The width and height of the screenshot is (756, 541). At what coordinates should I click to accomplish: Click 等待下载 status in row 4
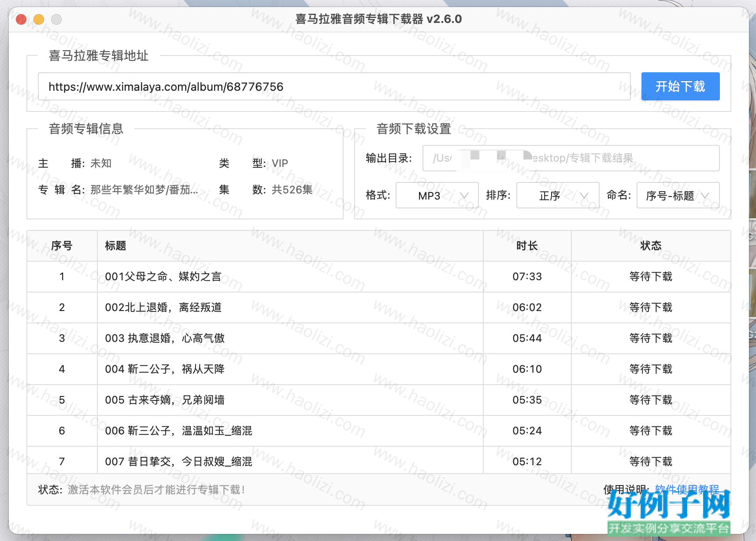(651, 369)
